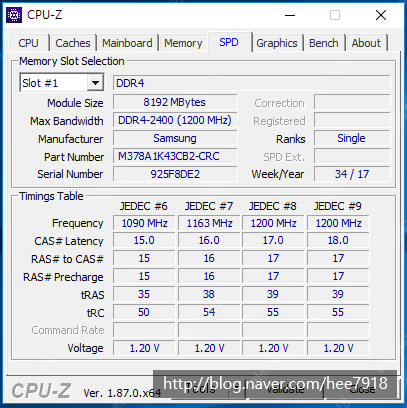Go to the Memory tab

[183, 43]
